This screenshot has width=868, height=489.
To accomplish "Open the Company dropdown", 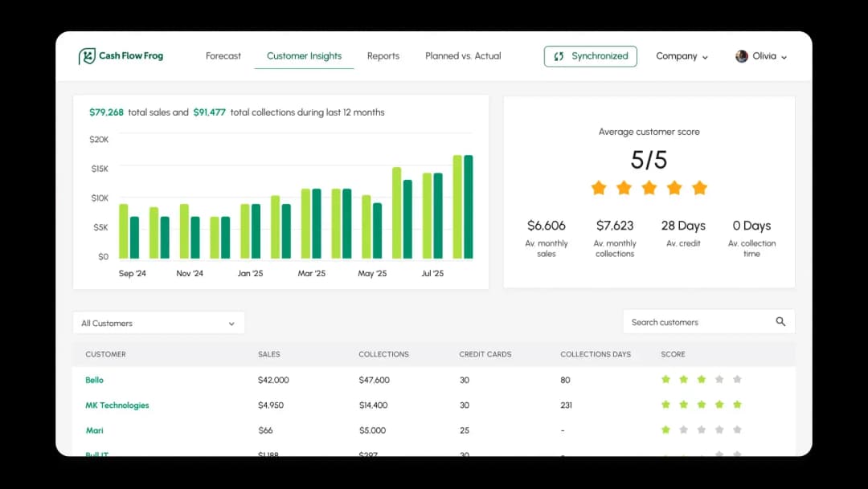I will [682, 56].
